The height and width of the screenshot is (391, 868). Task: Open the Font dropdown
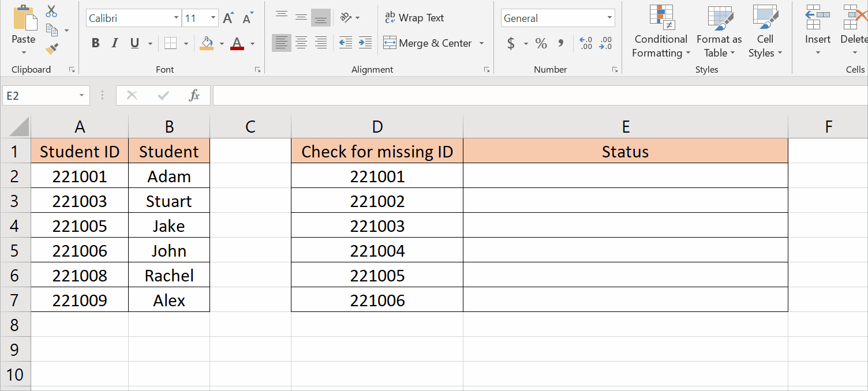[x=177, y=18]
